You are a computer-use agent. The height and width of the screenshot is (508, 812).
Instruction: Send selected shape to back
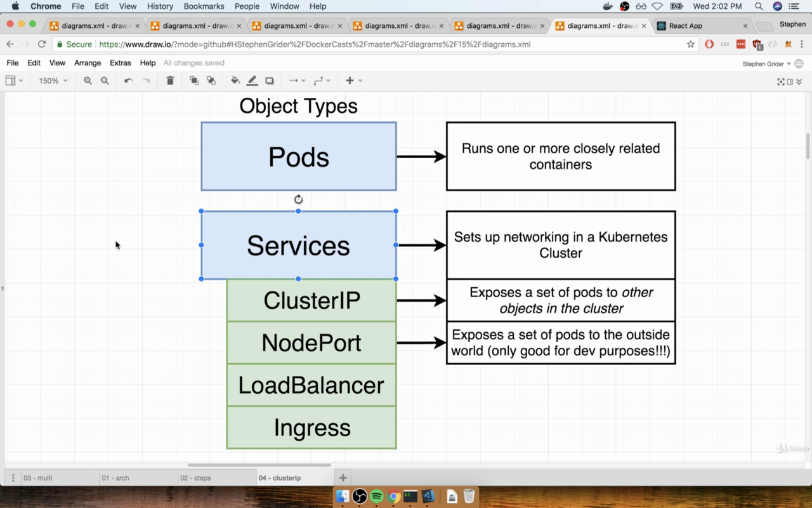click(211, 81)
